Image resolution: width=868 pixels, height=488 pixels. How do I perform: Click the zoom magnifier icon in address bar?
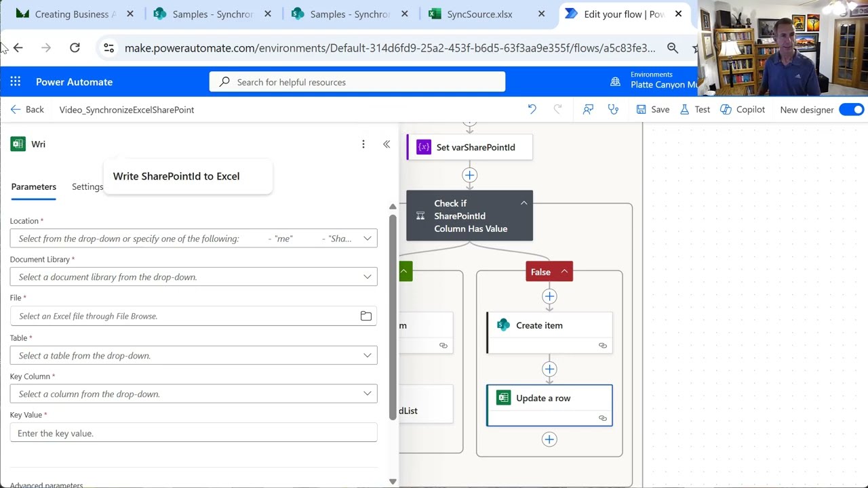pos(673,47)
